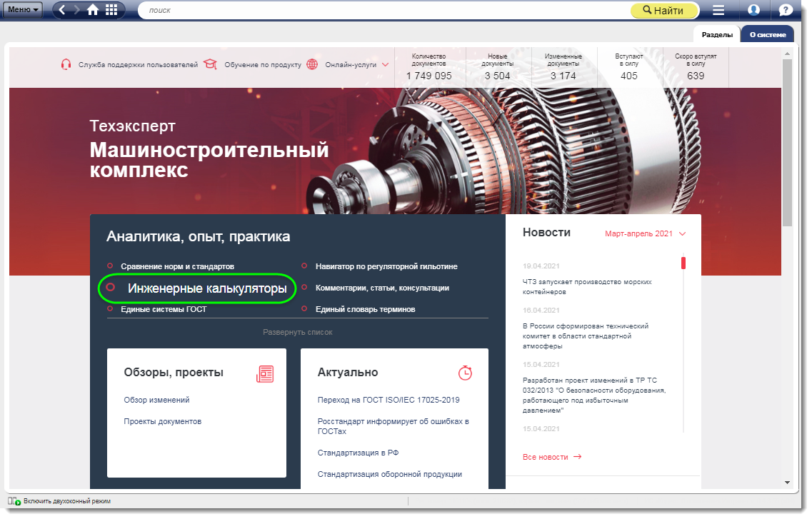This screenshot has width=812, height=519.
Task: Open Измененные документы count 3 174
Action: pos(563,67)
